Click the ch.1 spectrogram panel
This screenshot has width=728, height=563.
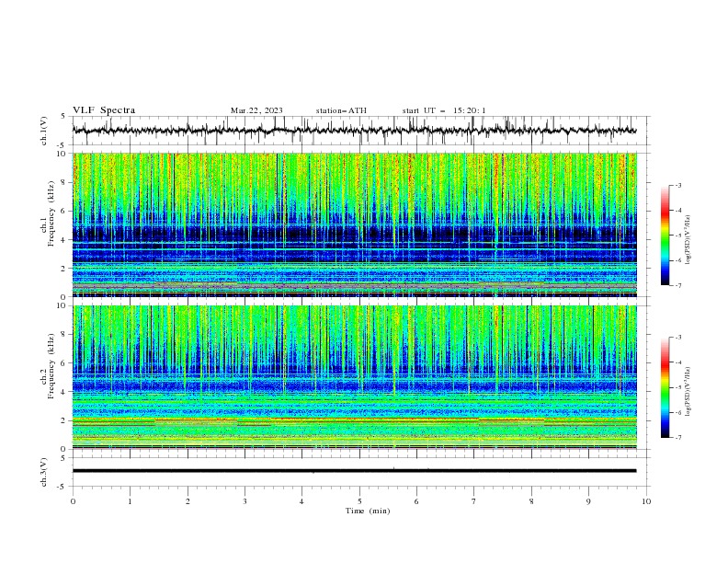pyautogui.click(x=355, y=224)
